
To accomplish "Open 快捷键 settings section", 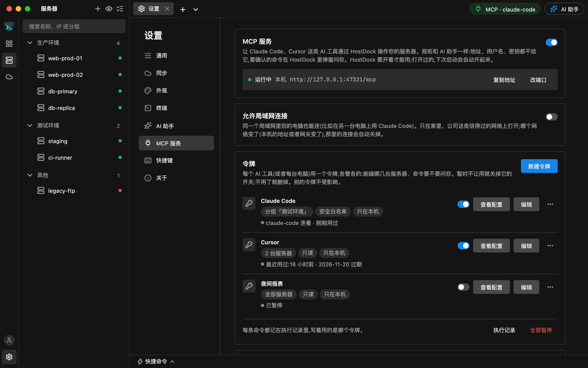I will [x=176, y=160].
